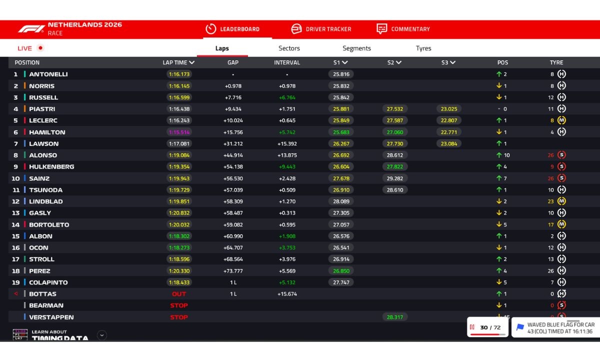Viewport: 600px width, 364px height.
Task: Open the Commentary view
Action: [403, 29]
